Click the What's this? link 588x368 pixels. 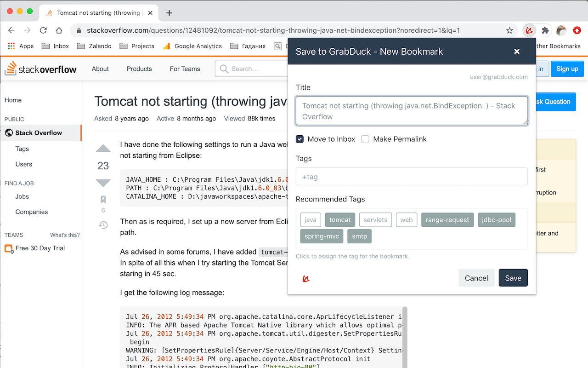pos(65,235)
